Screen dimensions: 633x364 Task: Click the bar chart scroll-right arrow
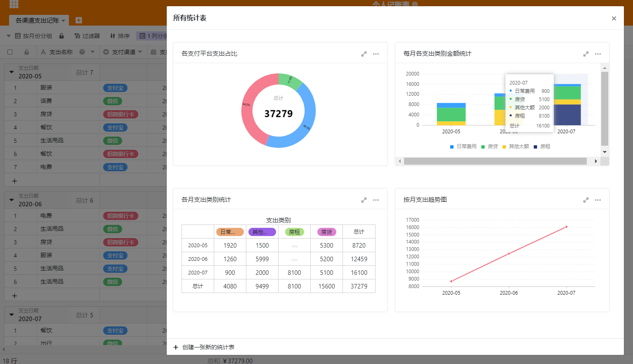click(x=595, y=161)
